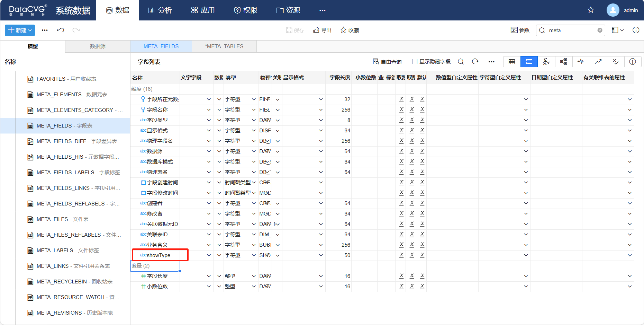The width and height of the screenshot is (644, 325).
Task: Switch to the *META_TABLES tab
Action: click(x=224, y=46)
